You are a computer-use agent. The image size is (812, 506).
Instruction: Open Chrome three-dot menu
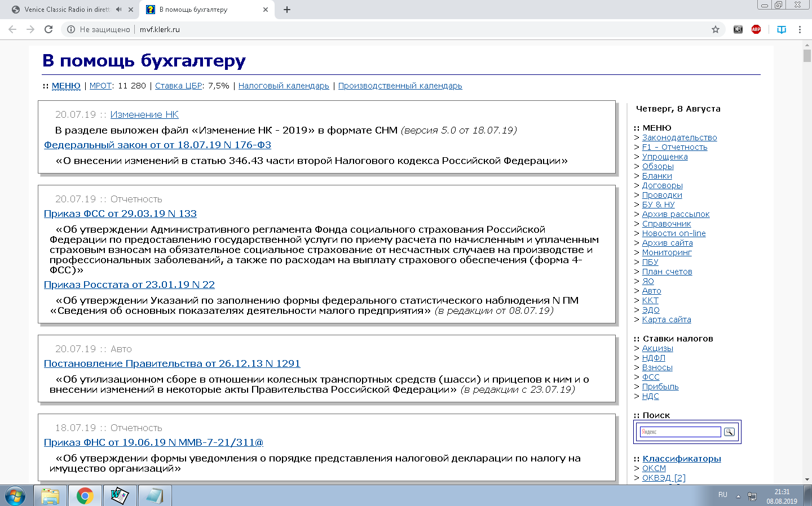pos(800,29)
